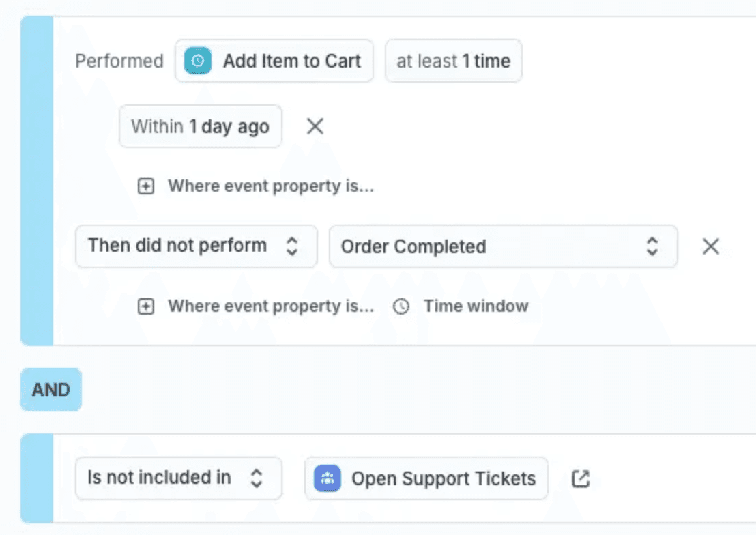Select the 'Add Item to Cart' event name
Image resolution: width=756 pixels, height=535 pixels.
292,61
